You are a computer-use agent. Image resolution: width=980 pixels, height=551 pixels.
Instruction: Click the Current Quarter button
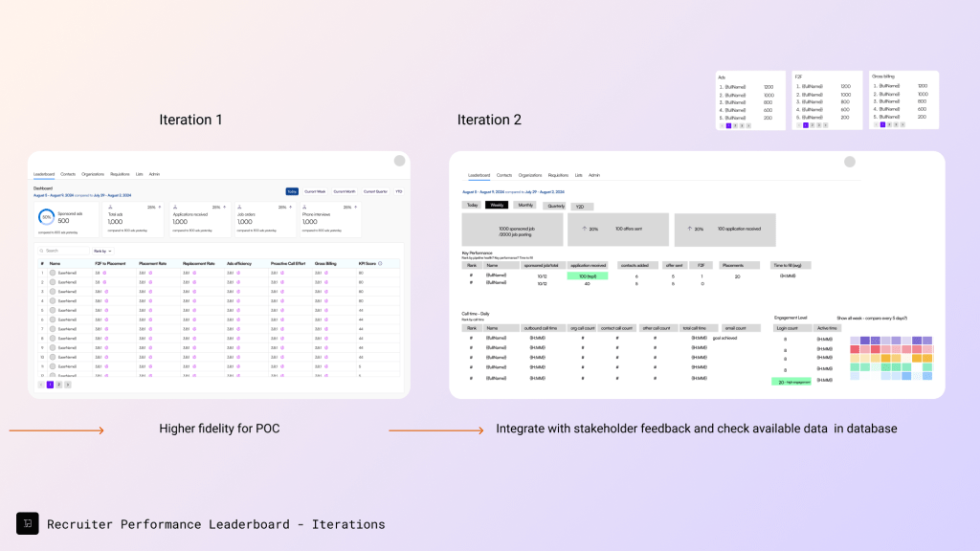[x=376, y=191]
